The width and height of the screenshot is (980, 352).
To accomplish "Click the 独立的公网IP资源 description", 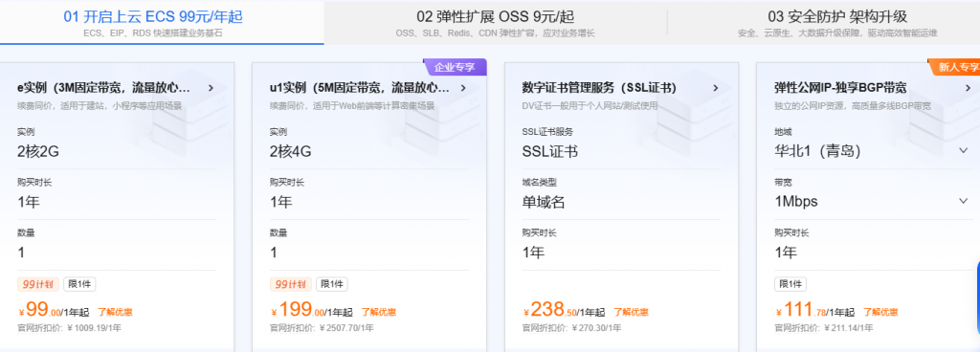I will pyautogui.click(x=853, y=106).
